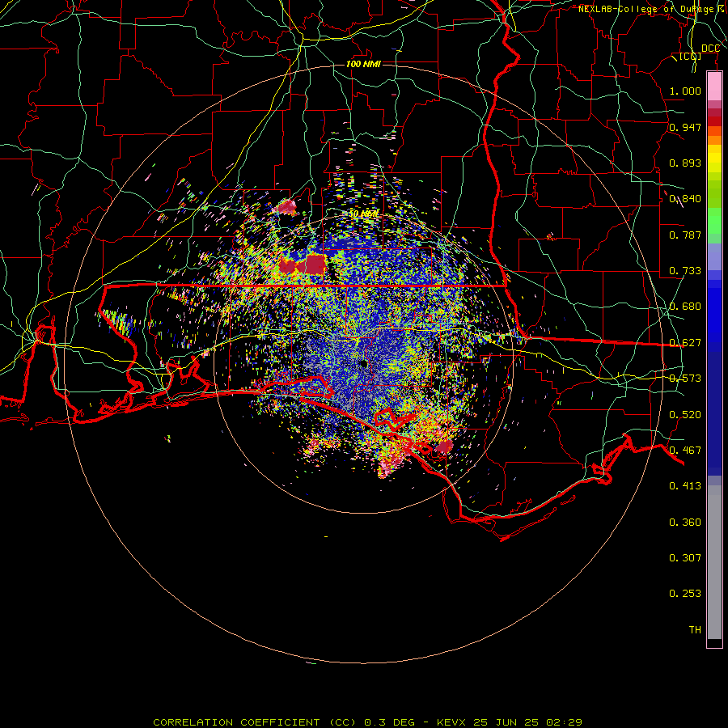Viewport: 728px width, 728px height.
Task: Click the black radar site marker dot
Action: (x=364, y=364)
